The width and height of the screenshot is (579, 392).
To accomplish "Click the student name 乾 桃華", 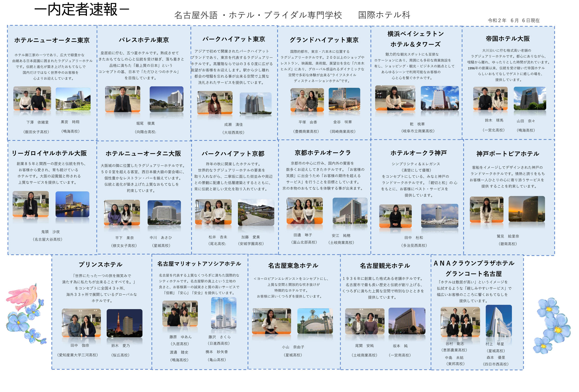I will pos(417,124).
